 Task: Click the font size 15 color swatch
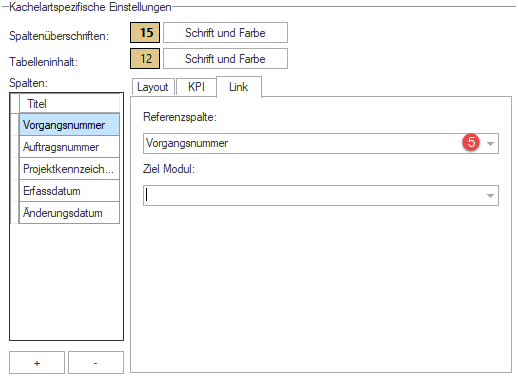tap(145, 33)
